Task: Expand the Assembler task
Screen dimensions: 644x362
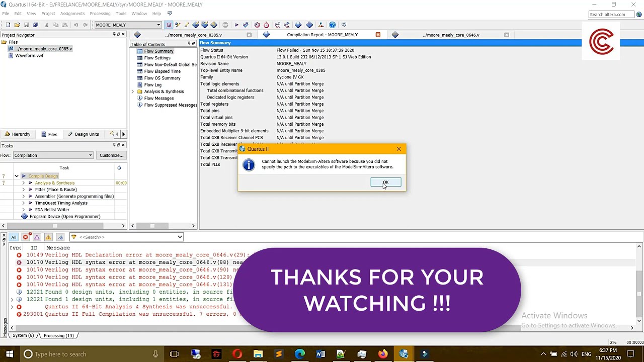Action: pos(23,196)
